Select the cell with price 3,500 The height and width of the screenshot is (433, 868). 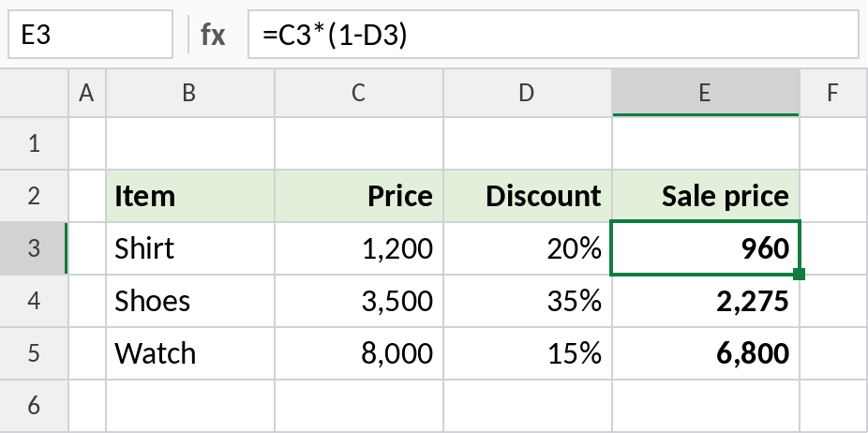tap(359, 301)
